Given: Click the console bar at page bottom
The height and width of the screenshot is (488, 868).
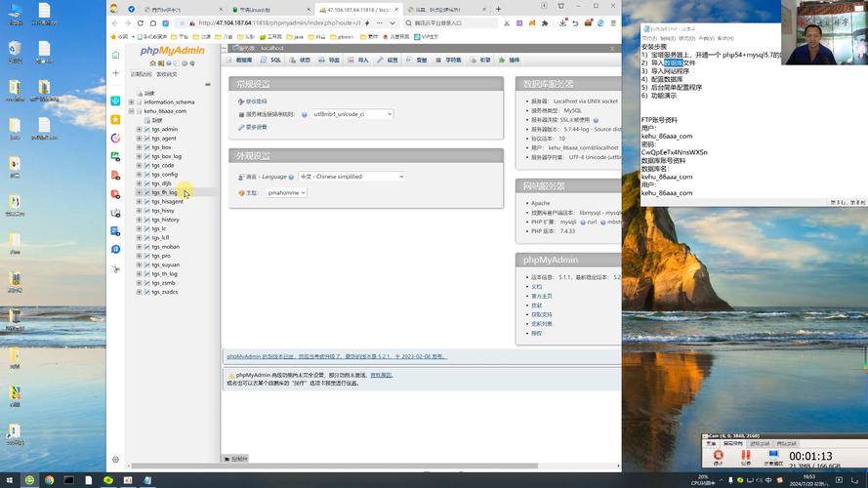Looking at the screenshot, I should [x=236, y=460].
